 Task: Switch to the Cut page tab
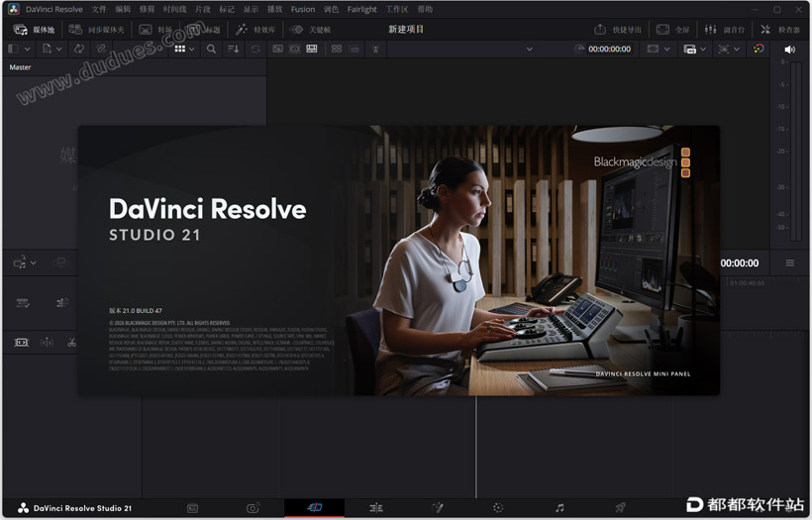pyautogui.click(x=314, y=507)
